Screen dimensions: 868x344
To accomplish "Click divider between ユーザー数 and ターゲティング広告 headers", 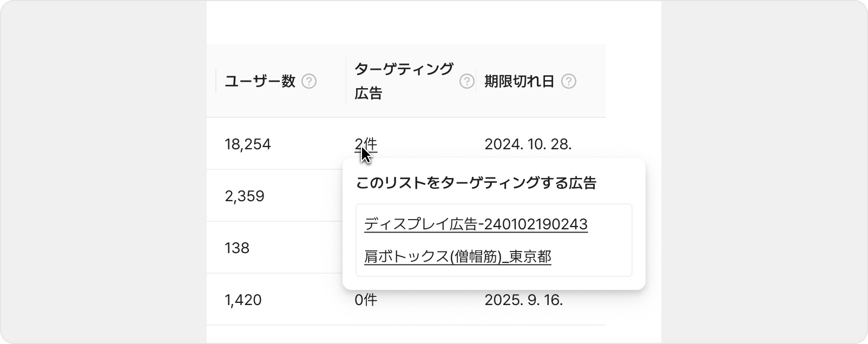I will [x=346, y=81].
